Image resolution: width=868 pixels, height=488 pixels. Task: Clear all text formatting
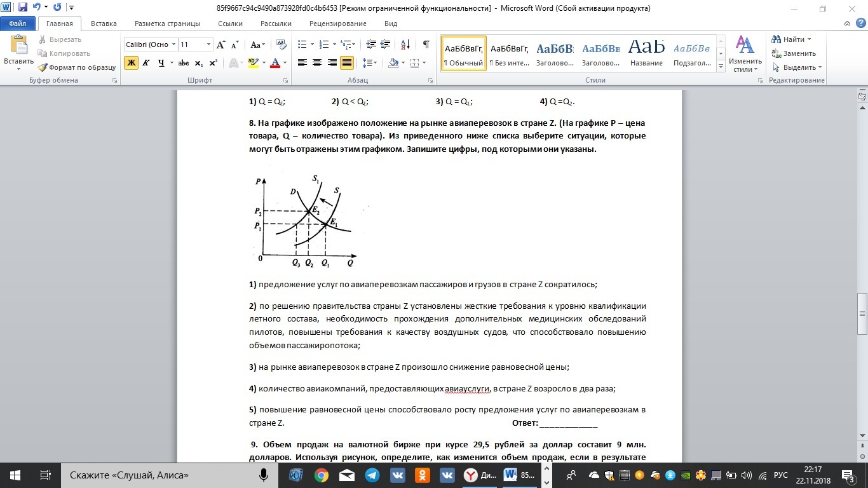coord(280,44)
